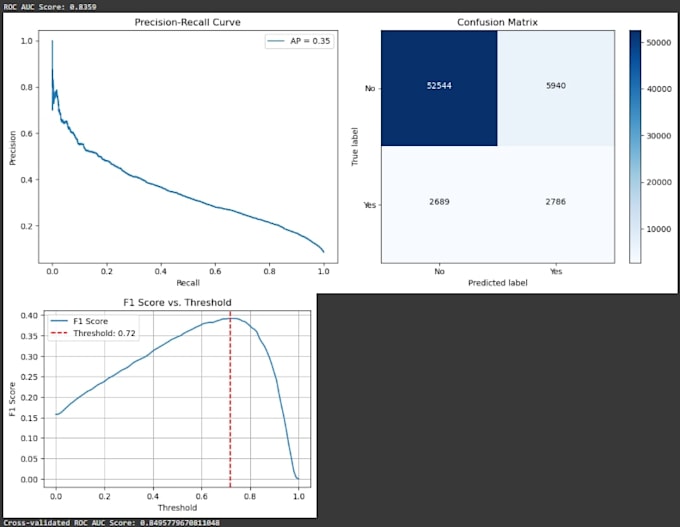
Task: Click the Threshold x-axis label
Action: pos(177,507)
